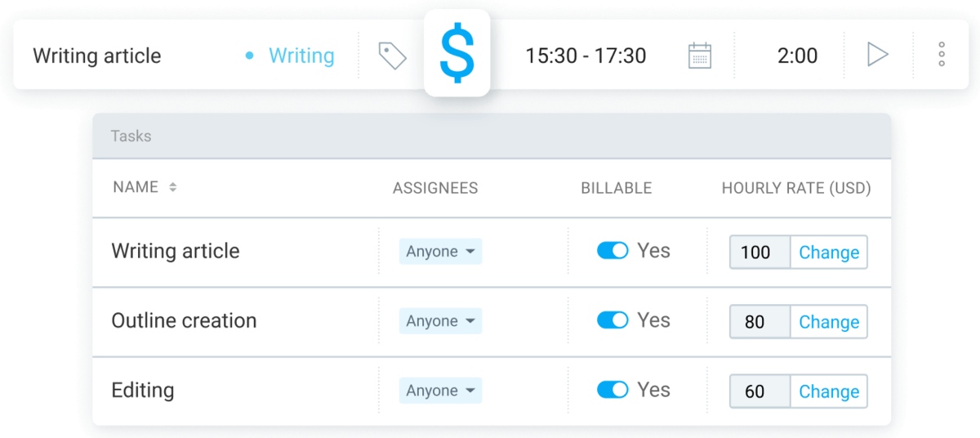Open Anyone assignee dropdown for Editing

click(440, 391)
